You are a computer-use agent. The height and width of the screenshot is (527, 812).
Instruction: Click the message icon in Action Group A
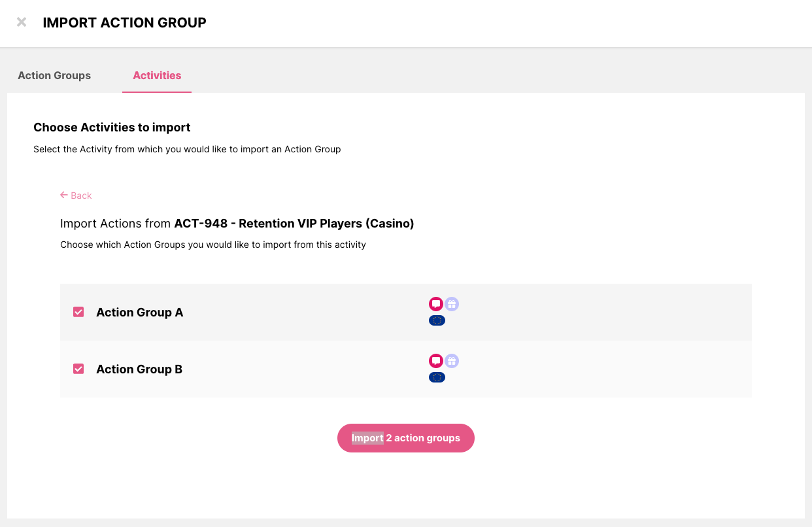(435, 304)
